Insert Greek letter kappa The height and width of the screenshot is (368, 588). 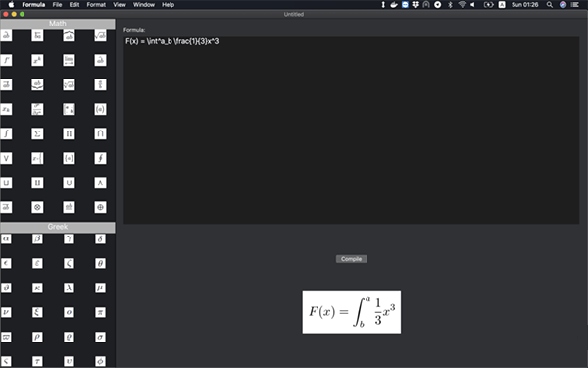37,288
